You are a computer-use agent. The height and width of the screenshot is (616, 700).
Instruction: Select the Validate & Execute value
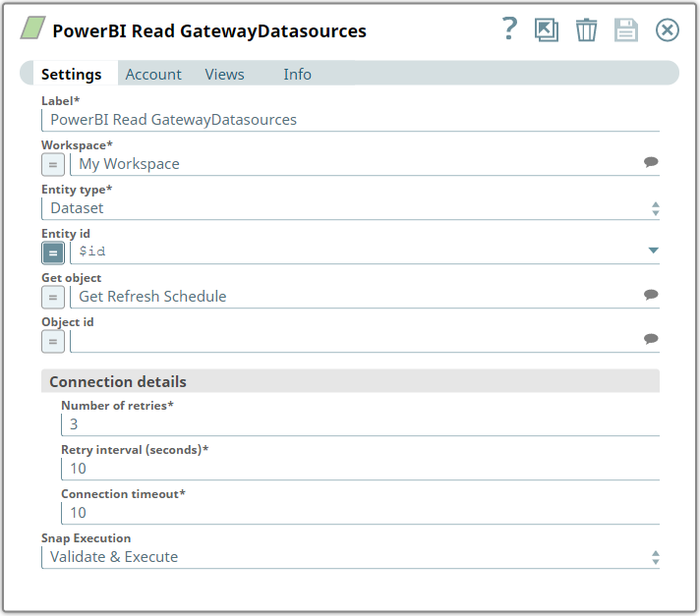(x=114, y=557)
